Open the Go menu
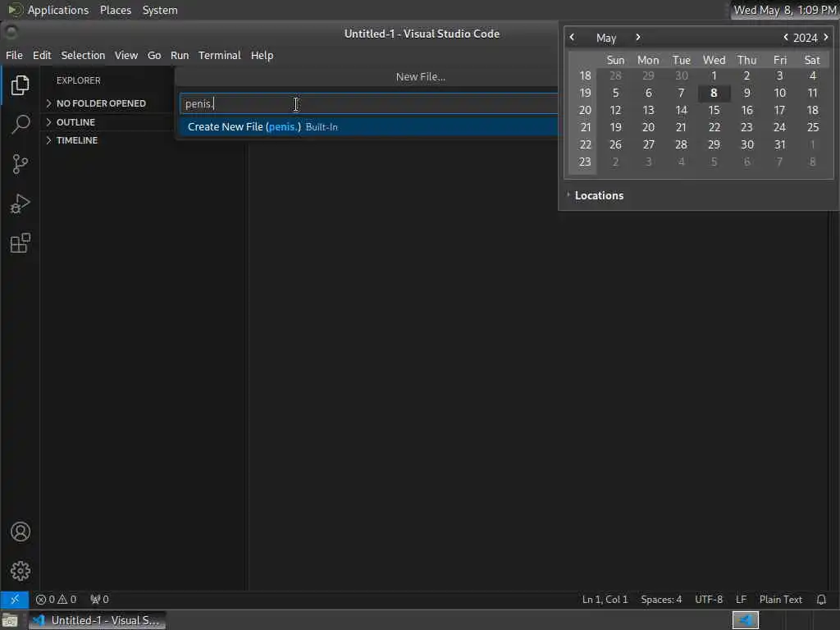Viewport: 840px width, 630px height. 154,55
